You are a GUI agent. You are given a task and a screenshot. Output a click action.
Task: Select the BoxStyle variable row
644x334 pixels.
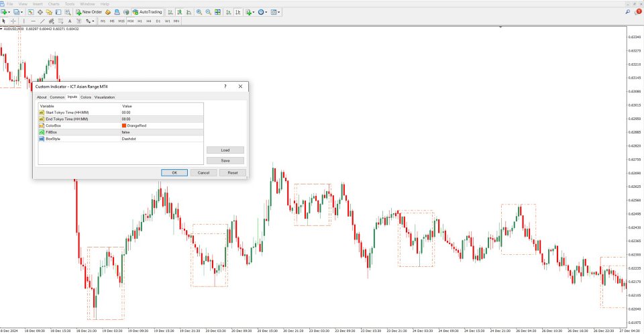[79, 139]
